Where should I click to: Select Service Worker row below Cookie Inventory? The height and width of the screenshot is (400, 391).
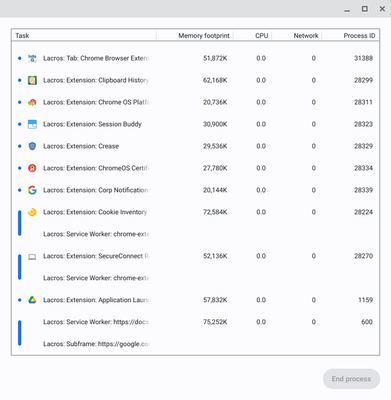[195, 234]
